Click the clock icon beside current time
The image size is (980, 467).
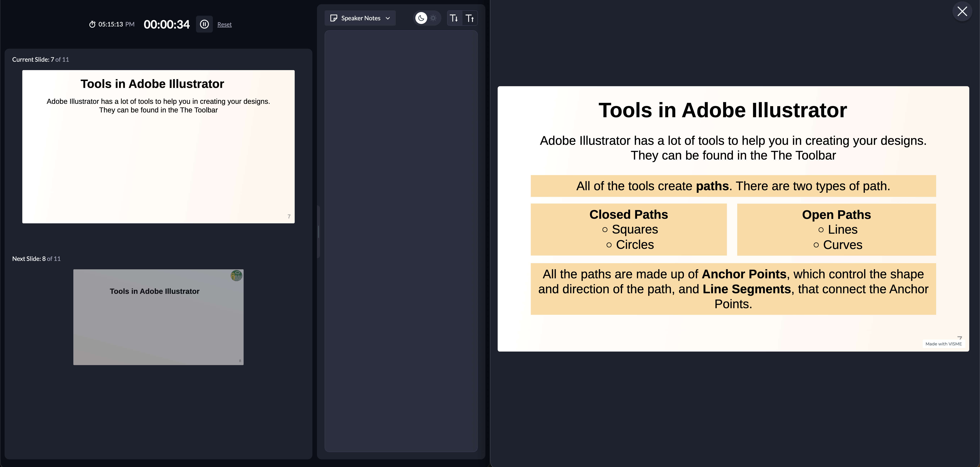pos(92,24)
